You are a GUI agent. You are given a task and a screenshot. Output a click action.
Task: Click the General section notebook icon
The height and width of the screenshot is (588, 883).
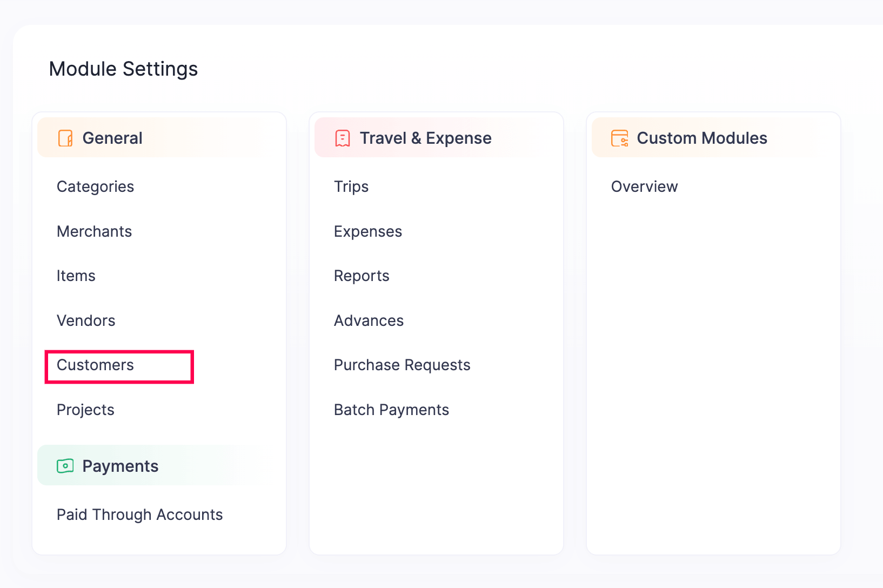point(65,138)
